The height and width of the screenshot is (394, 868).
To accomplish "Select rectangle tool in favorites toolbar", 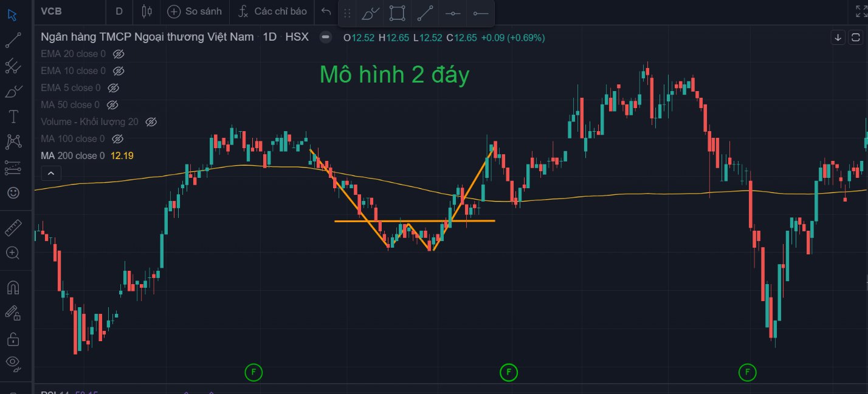I will pos(397,13).
